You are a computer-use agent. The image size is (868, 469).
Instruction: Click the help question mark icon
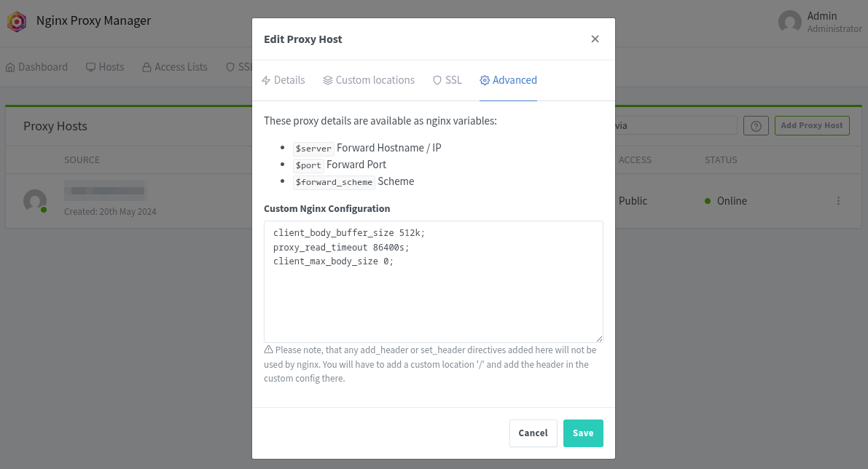[756, 126]
